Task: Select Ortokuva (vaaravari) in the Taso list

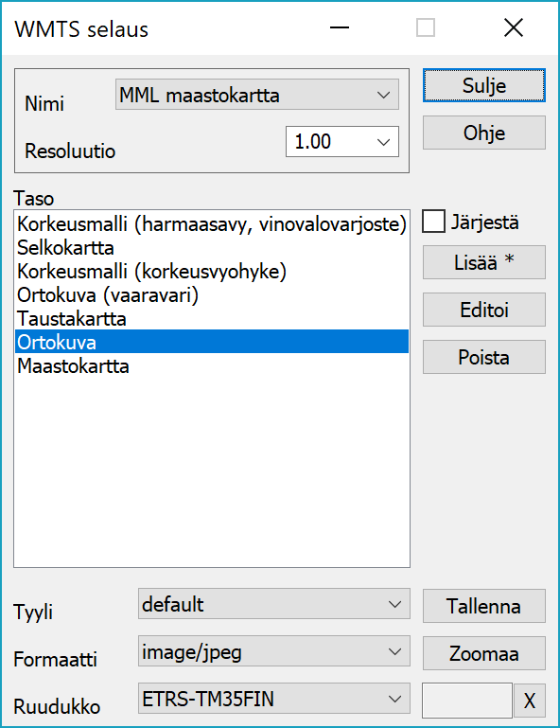Action: (212, 295)
